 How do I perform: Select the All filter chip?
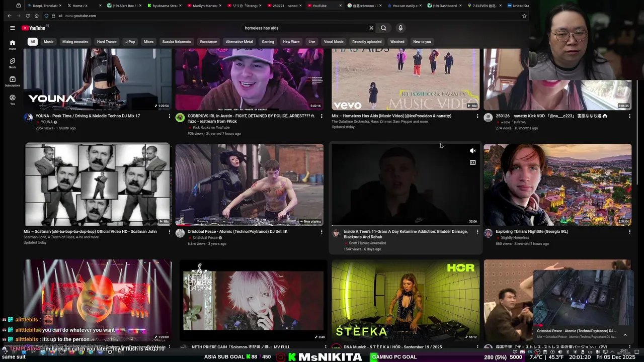coord(32,42)
